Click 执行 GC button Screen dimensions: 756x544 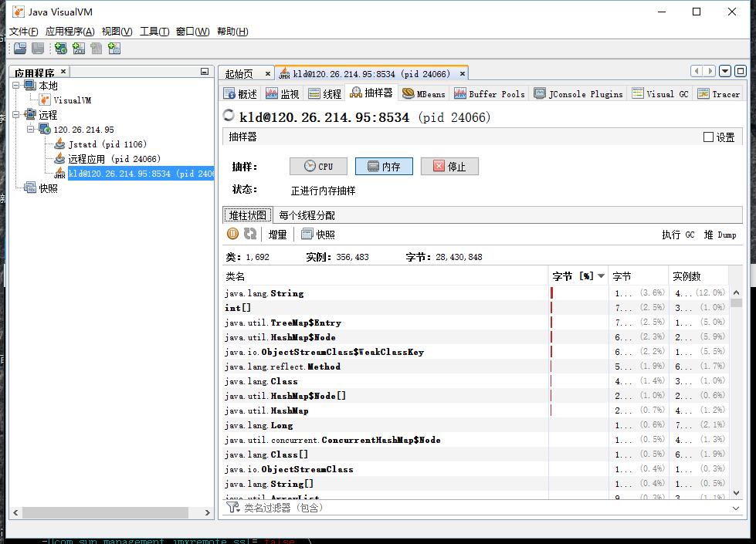click(678, 235)
